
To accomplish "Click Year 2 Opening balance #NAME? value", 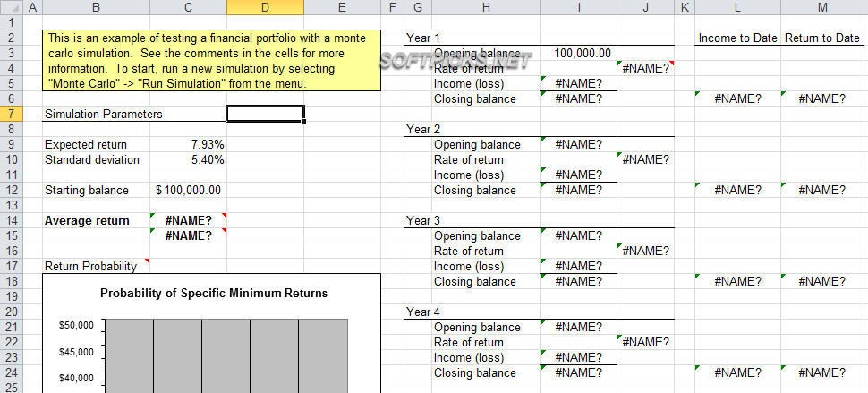I will [x=578, y=144].
